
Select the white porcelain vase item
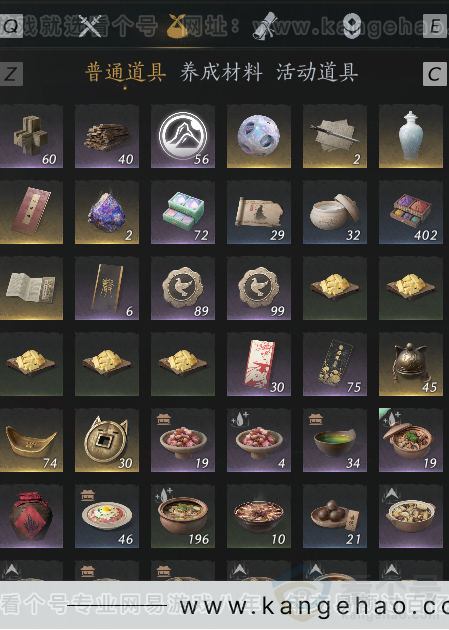tap(411, 136)
